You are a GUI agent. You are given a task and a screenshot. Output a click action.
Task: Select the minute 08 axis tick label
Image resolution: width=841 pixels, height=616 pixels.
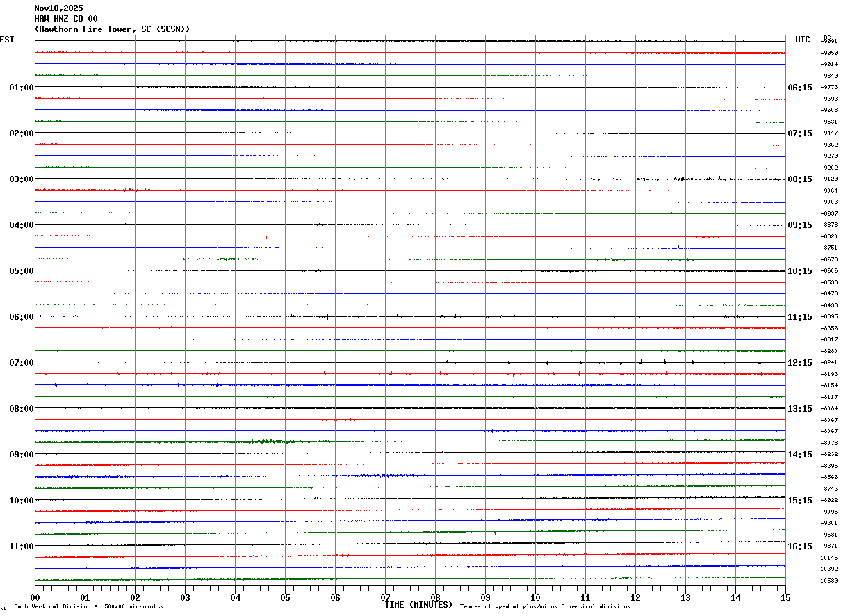point(435,597)
